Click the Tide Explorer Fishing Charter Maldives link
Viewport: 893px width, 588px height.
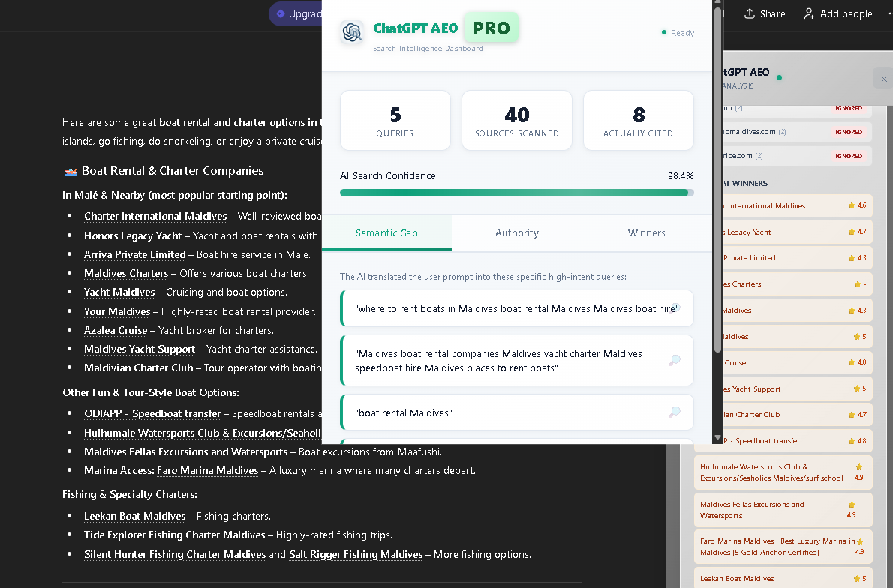tap(174, 535)
